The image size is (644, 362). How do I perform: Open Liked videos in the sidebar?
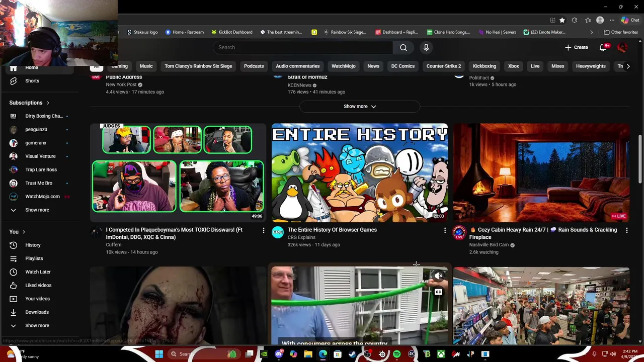pyautogui.click(x=38, y=286)
